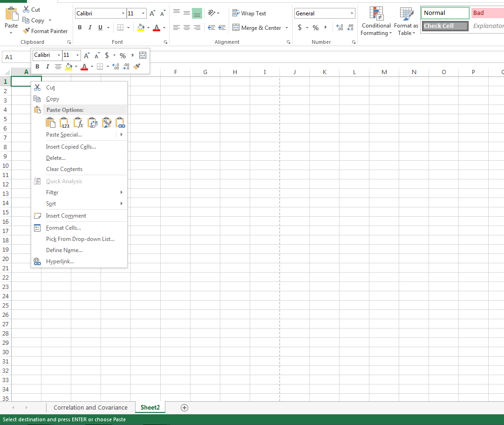This screenshot has height=425, width=504.
Task: Toggle Bold in the ribbon
Action: point(80,27)
